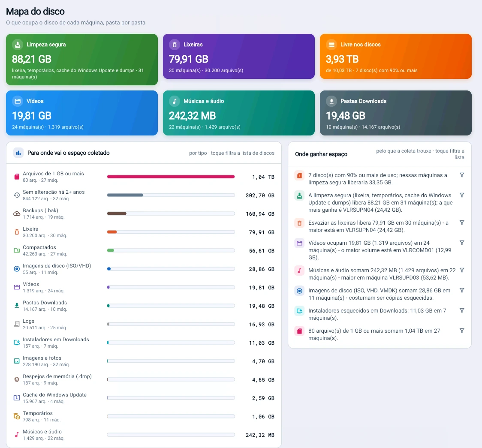482x448 pixels.
Task: Click the Logs row document icon
Action: point(17,324)
